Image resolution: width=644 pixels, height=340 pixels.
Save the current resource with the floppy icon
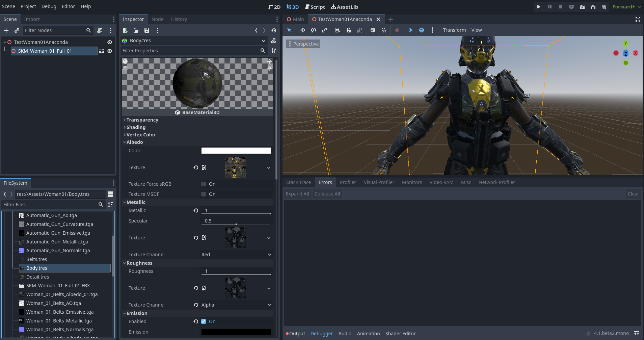146,30
